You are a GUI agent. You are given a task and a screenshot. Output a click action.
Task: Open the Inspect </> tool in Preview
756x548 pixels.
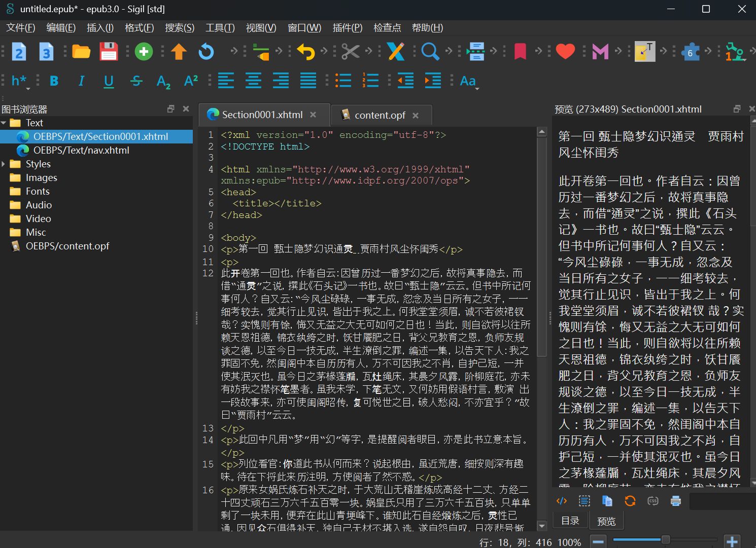562,501
